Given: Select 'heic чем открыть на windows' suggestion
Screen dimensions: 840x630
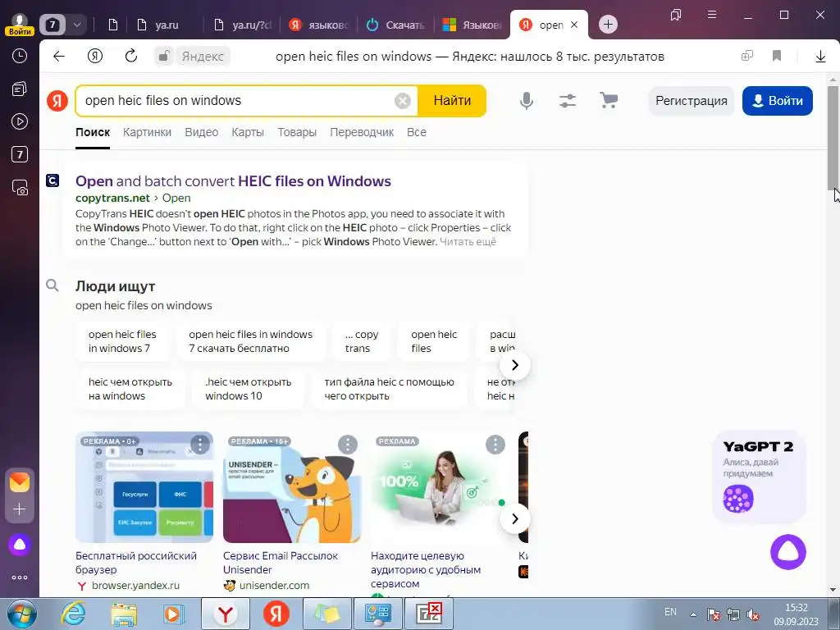Looking at the screenshot, I should [130, 389].
